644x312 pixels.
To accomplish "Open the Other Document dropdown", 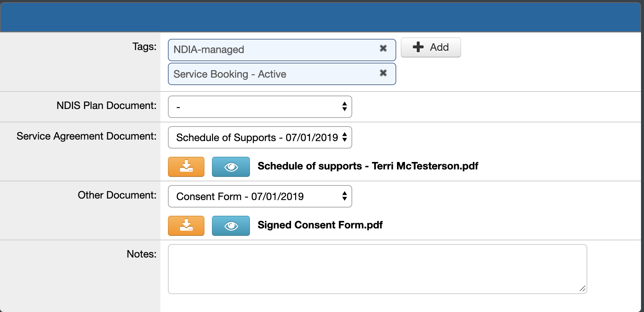I will coord(260,196).
